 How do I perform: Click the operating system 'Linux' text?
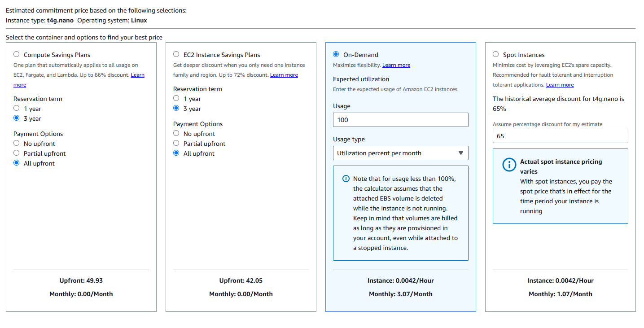[139, 20]
